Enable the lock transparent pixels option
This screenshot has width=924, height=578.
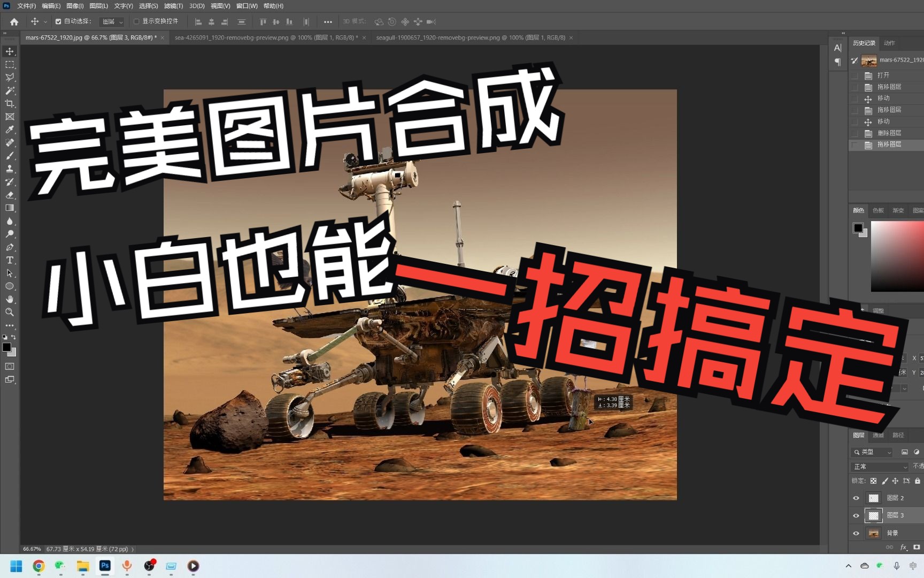(x=873, y=481)
